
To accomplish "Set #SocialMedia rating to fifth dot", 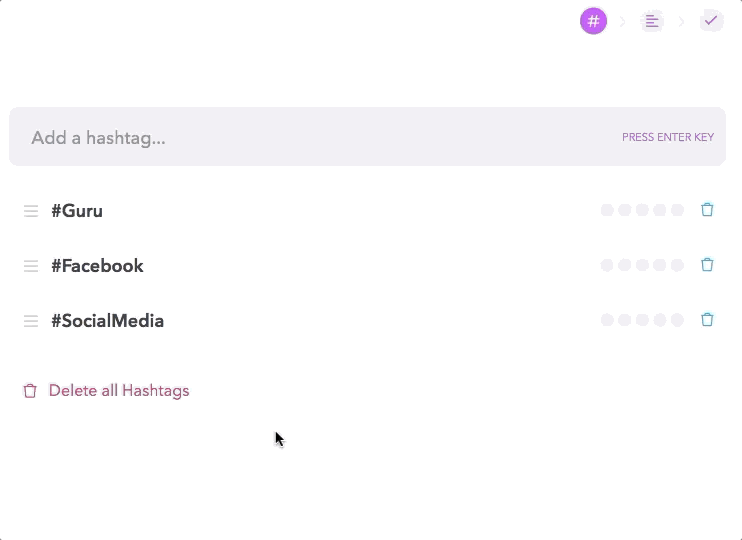I will [x=677, y=320].
